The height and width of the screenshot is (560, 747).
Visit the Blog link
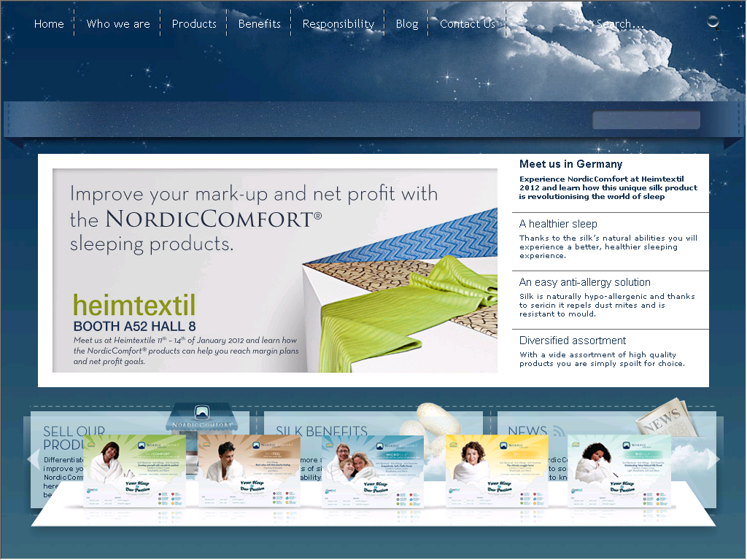point(407,24)
